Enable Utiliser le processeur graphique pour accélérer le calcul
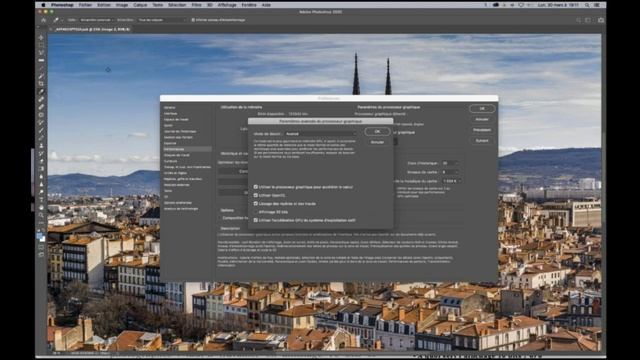The image size is (640, 360). tap(256, 187)
